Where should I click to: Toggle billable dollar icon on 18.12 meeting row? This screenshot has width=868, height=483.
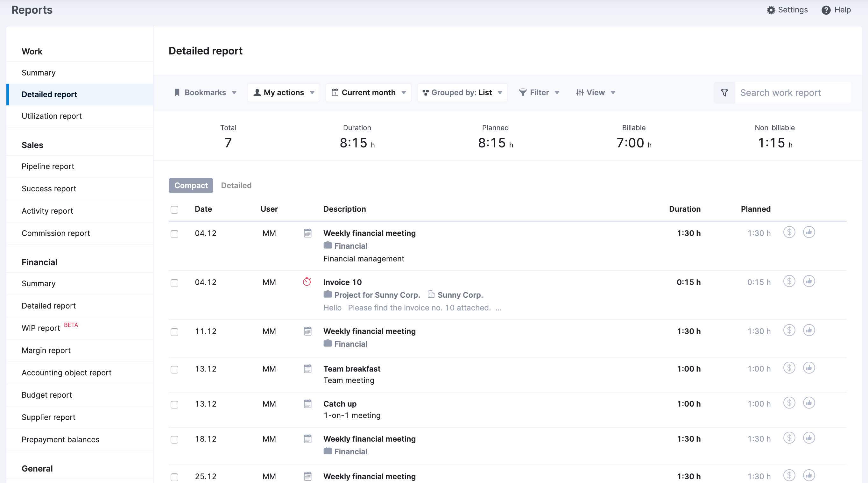click(x=789, y=438)
